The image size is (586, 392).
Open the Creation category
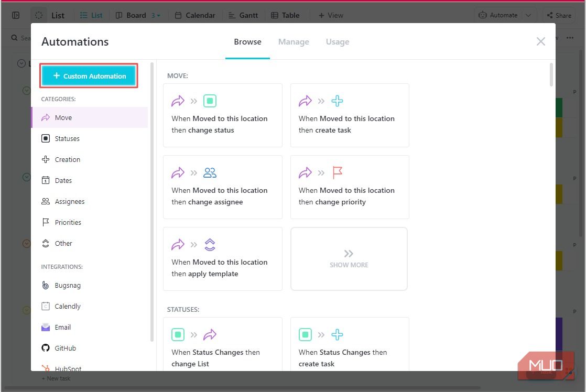pos(67,159)
